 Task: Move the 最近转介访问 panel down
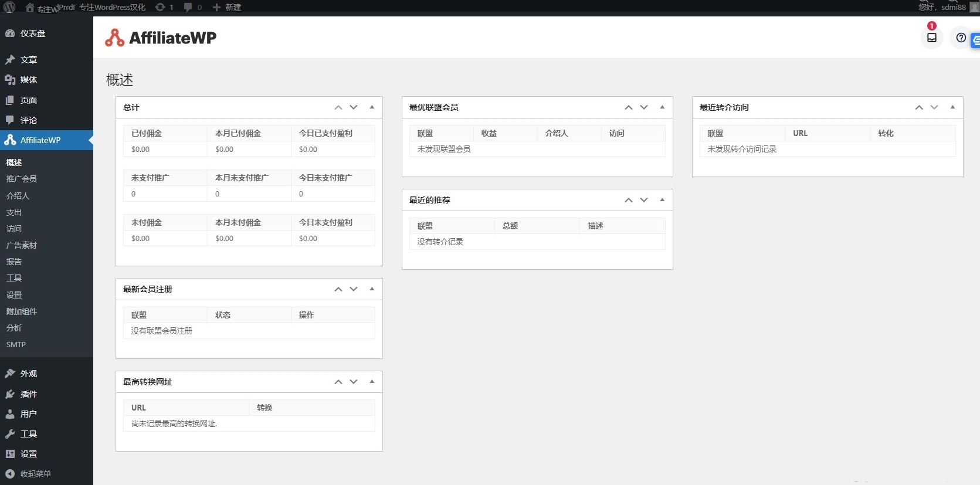click(934, 107)
